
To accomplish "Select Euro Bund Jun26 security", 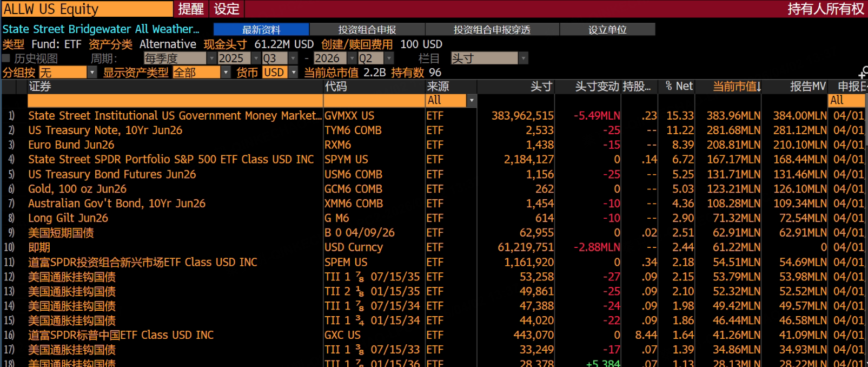I will [x=71, y=145].
